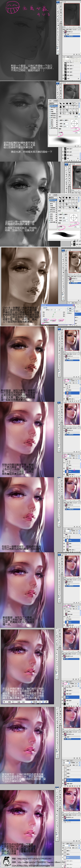Screen dimensions: 81x868
Task: Hide 背景 layer eye in step-two Layers panel
Action: point(63,158)
